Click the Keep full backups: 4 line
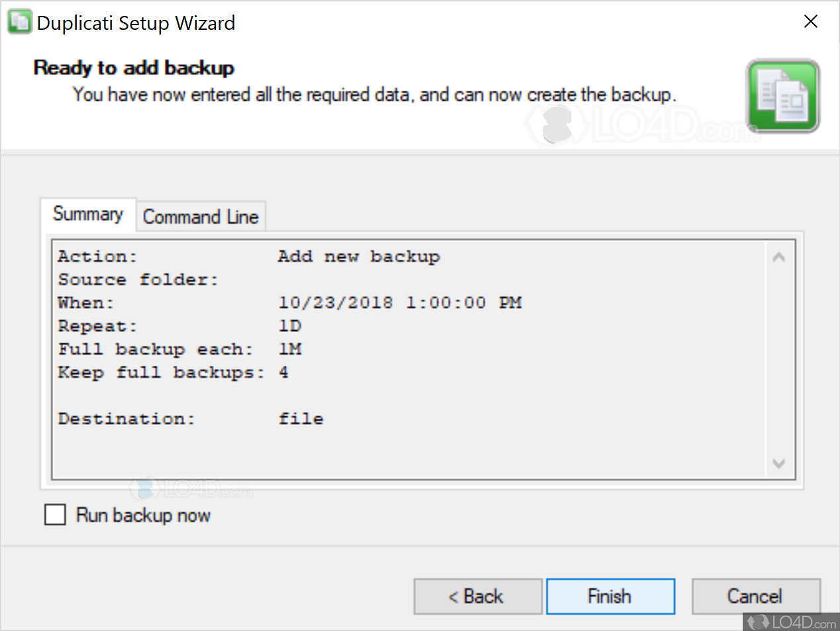Screen dimensions: 840x631 point(173,373)
